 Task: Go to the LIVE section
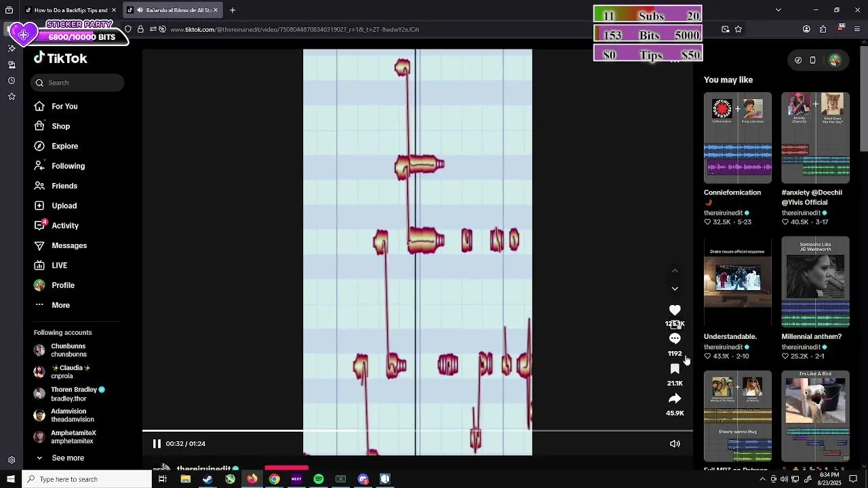(59, 266)
